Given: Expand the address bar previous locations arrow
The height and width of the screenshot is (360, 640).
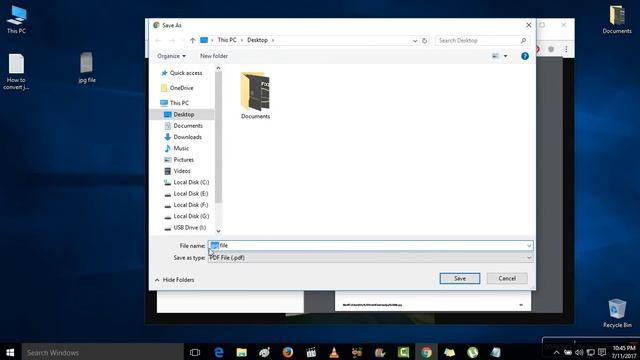Looking at the screenshot, I should (x=415, y=40).
